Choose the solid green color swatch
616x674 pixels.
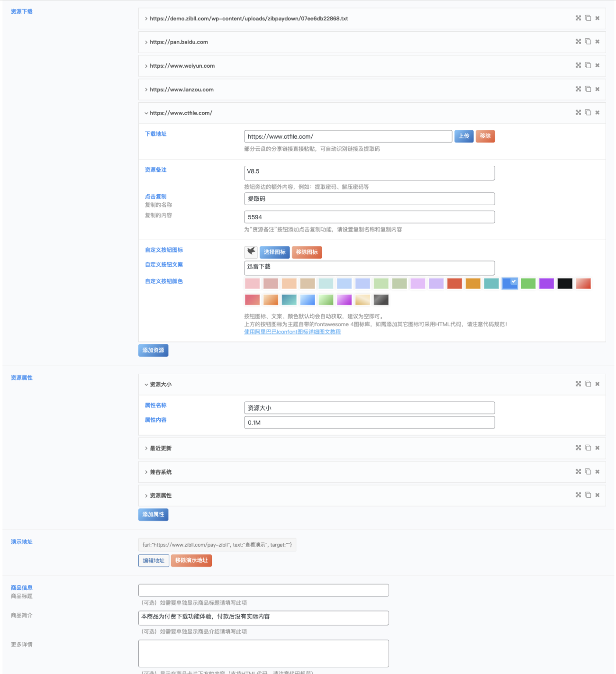pyautogui.click(x=528, y=283)
